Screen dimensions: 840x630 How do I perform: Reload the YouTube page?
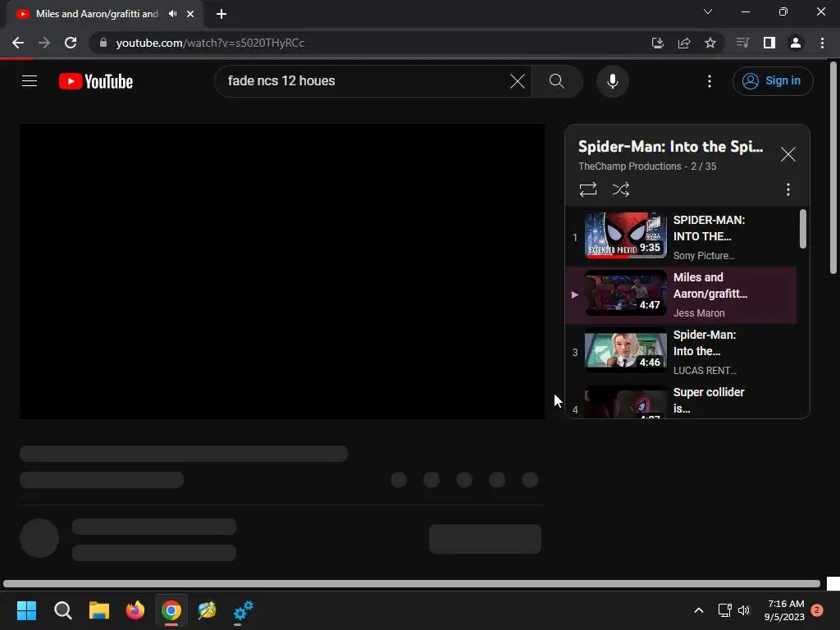pyautogui.click(x=71, y=43)
